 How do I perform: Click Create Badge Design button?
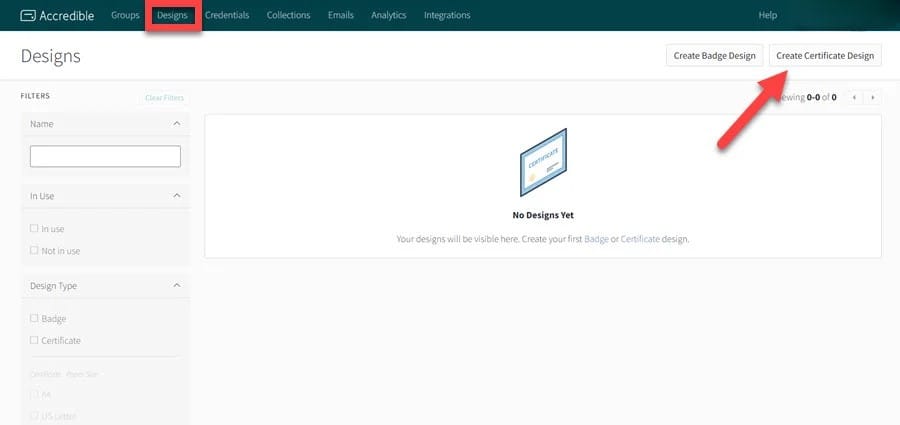(715, 56)
